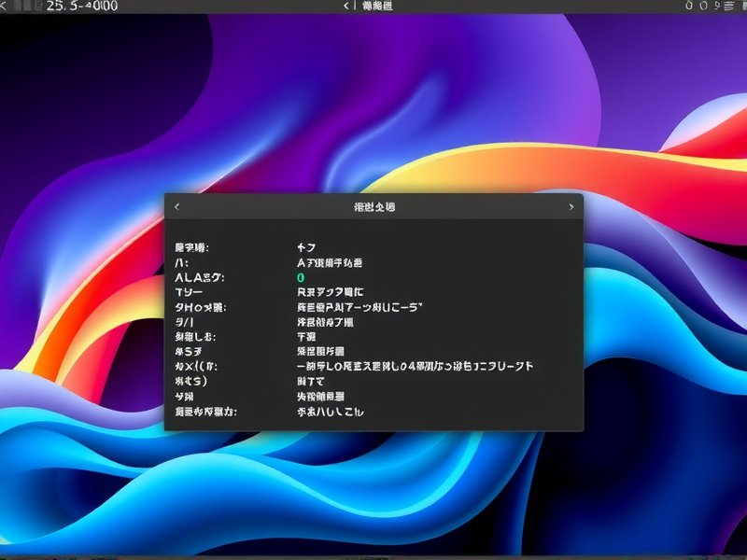Click the volume icon in the system tray
Image resolution: width=747 pixels, height=560 pixels.
(704, 7)
